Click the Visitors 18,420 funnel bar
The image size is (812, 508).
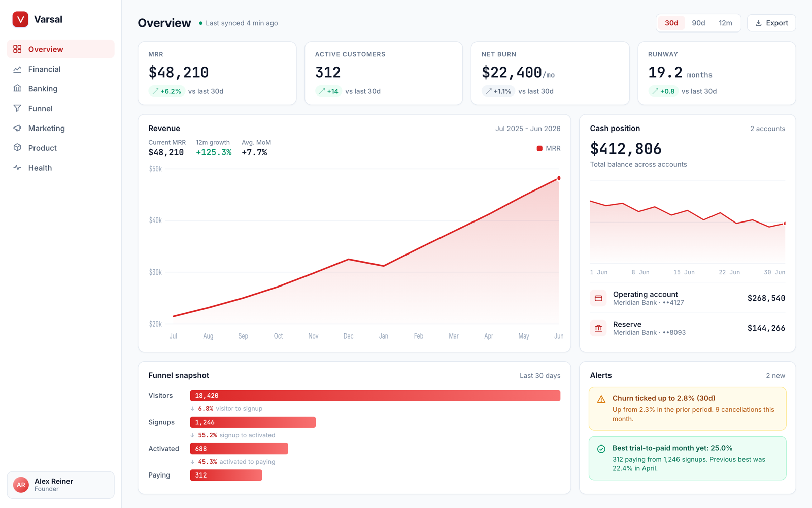(375, 396)
